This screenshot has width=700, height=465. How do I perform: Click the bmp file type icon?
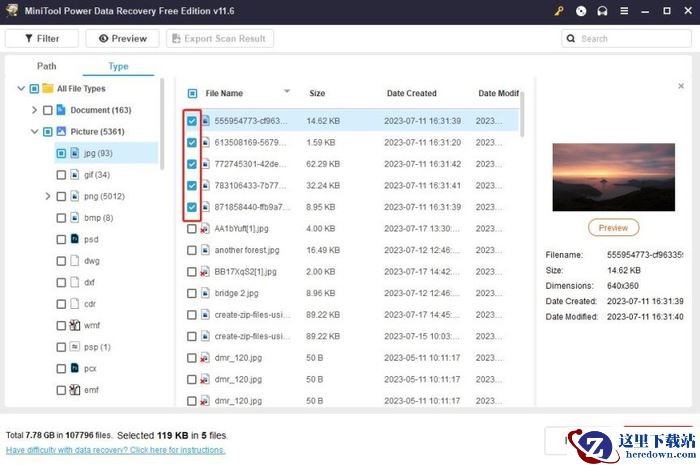click(75, 217)
